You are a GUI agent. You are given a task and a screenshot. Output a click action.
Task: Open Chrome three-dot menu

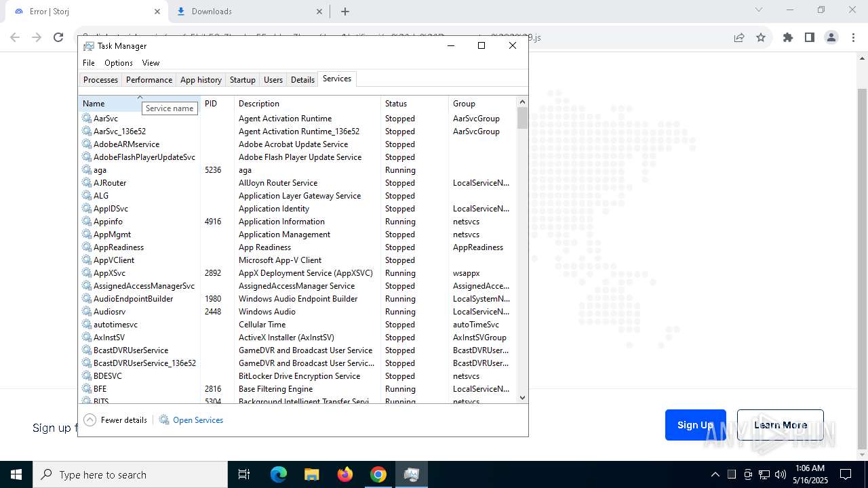click(852, 37)
